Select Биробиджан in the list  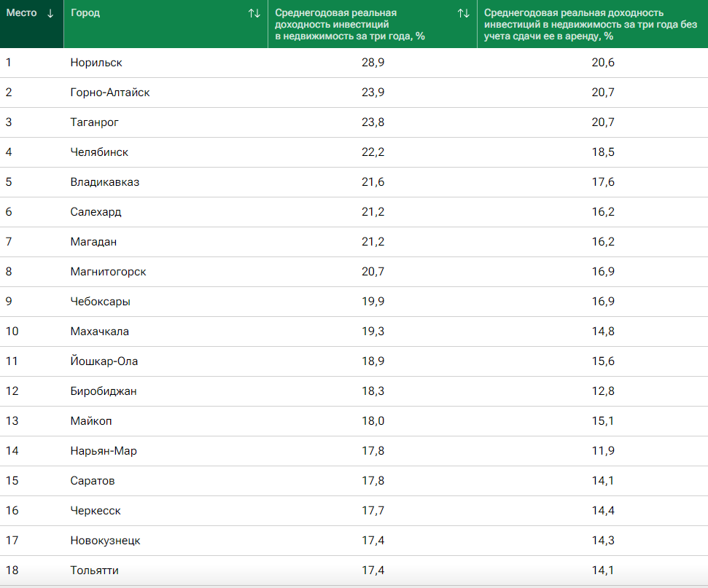(104, 391)
